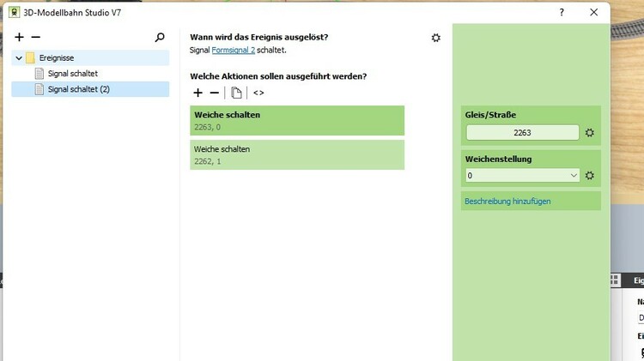Open event search with the magnifier icon
The width and height of the screenshot is (644, 361).
click(160, 38)
